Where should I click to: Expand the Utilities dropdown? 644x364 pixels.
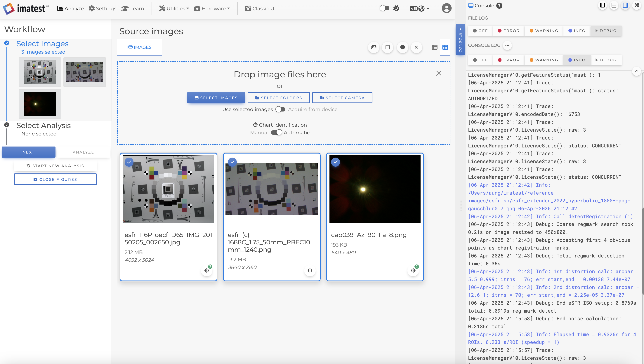point(174,8)
